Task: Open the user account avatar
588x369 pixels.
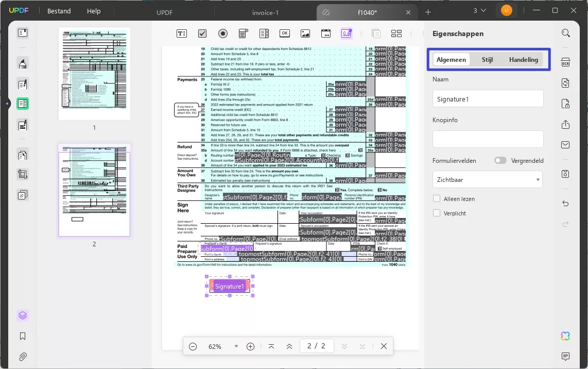Action: [x=506, y=10]
